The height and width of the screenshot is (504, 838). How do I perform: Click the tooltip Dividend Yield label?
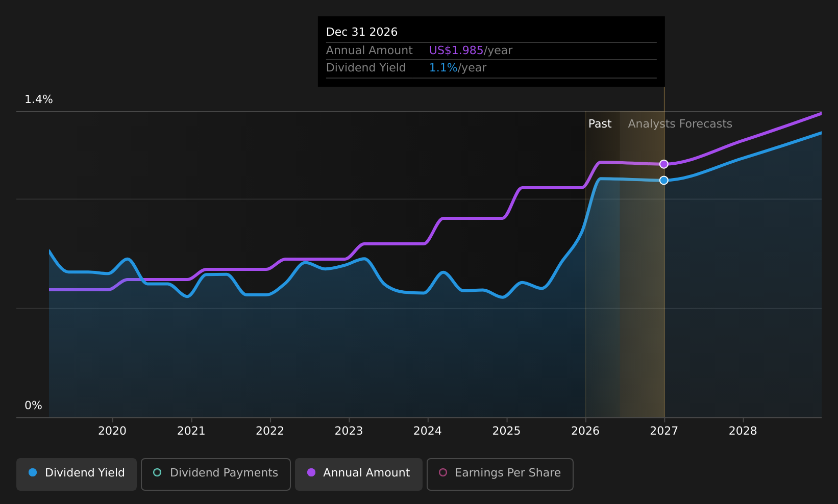[x=366, y=68]
